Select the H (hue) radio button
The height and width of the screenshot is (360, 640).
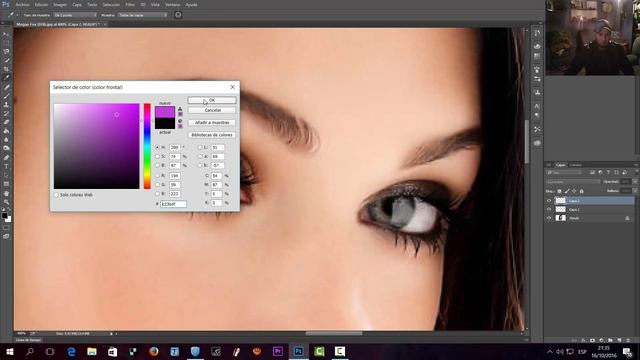(158, 147)
